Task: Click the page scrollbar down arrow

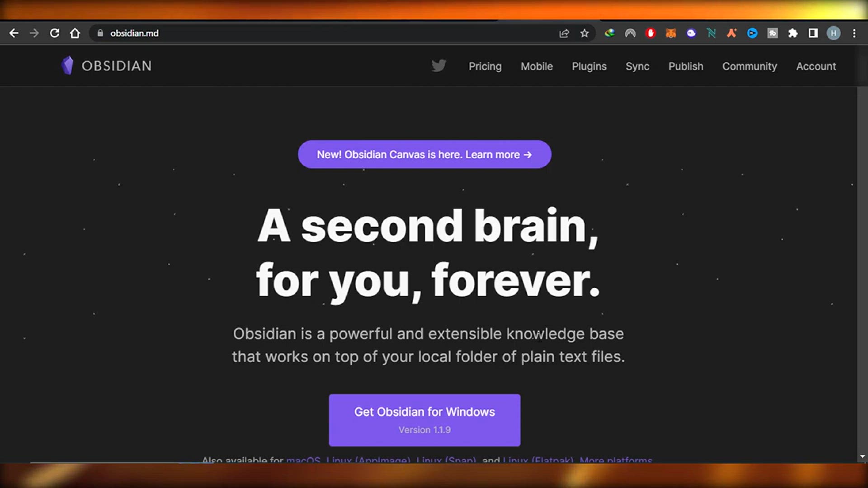Action: point(862,456)
